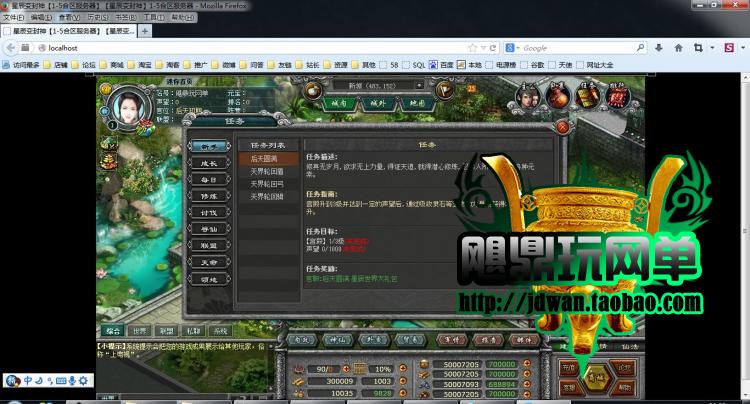Image resolution: width=750 pixels, height=404 pixels.
Task: Expand dropdown arrow beside crop tool
Action: pos(712,48)
